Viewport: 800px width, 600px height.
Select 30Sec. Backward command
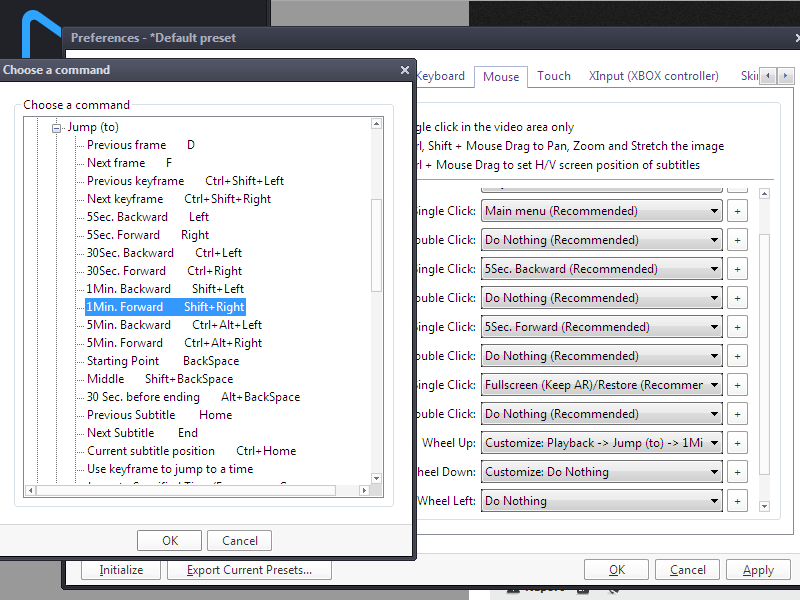tap(164, 253)
